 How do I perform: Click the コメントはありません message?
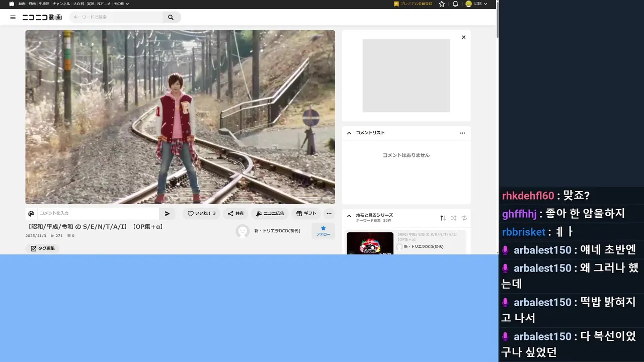[406, 155]
